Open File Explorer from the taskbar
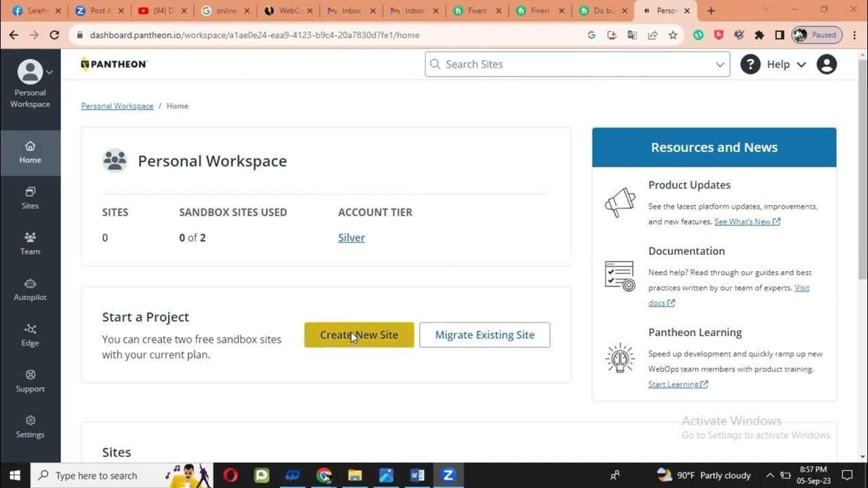 355,475
